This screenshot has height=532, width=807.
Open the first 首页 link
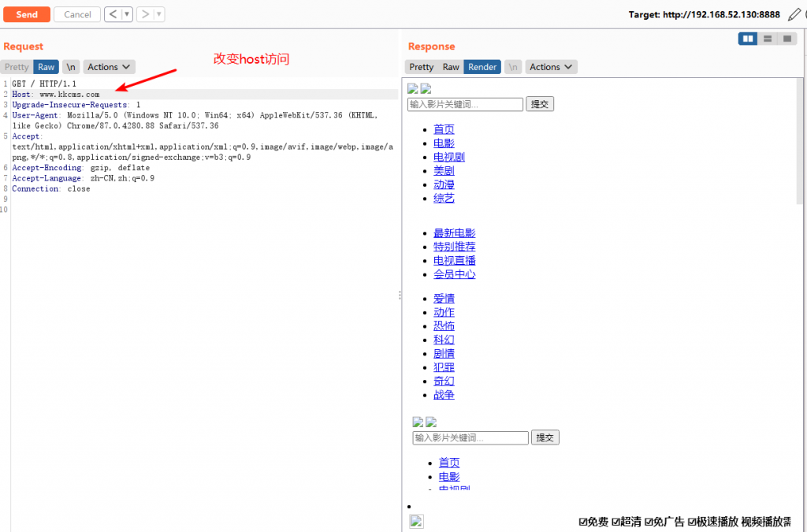coord(444,130)
